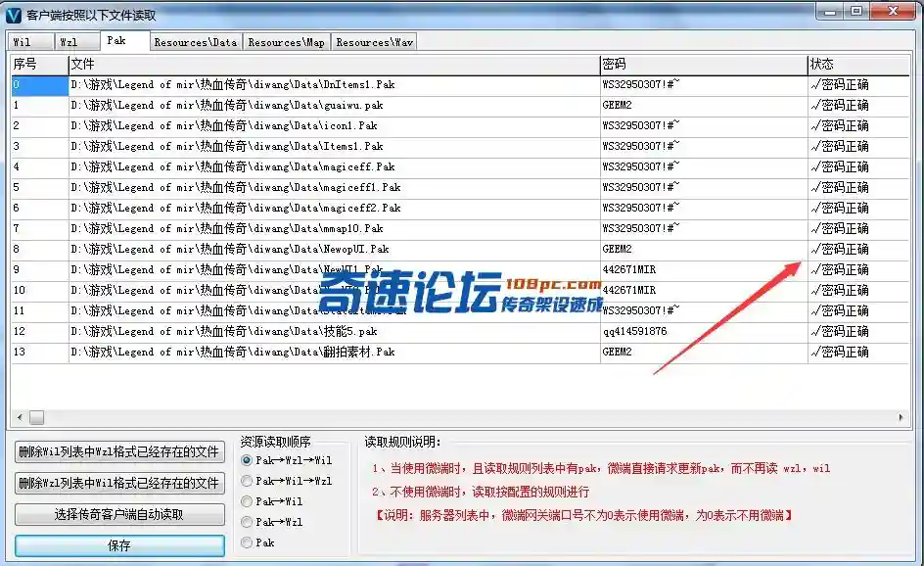
Task: Choose Pak→Wil radio option
Action: [x=272, y=501]
